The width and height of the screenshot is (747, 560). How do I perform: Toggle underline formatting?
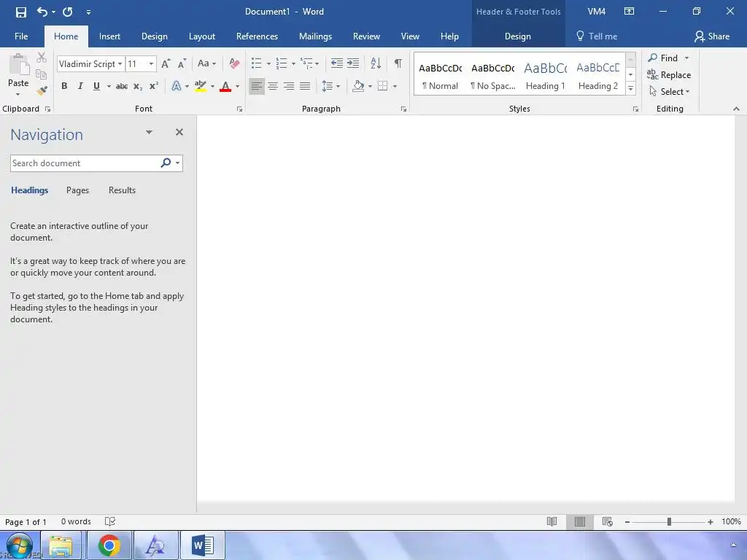[97, 86]
